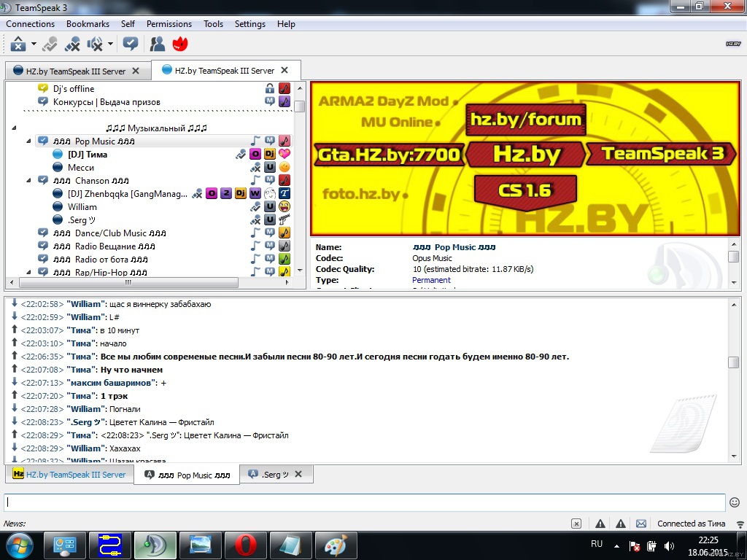The width and height of the screenshot is (747, 560).
Task: Open the dropdown arrow beside Mute Speakers
Action: pyautogui.click(x=111, y=44)
